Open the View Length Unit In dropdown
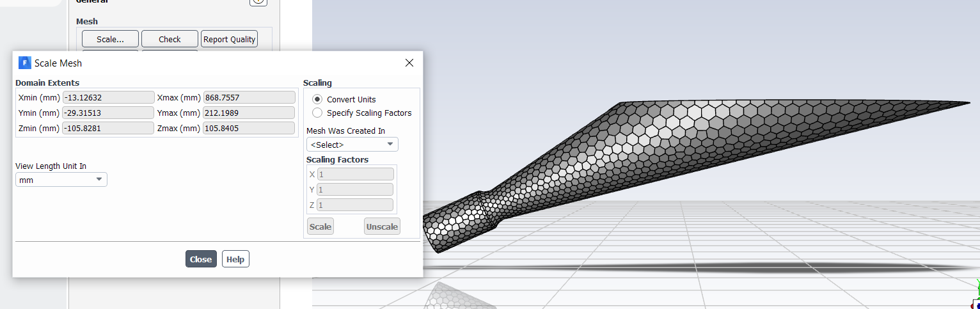The height and width of the screenshot is (309, 980). (x=61, y=180)
